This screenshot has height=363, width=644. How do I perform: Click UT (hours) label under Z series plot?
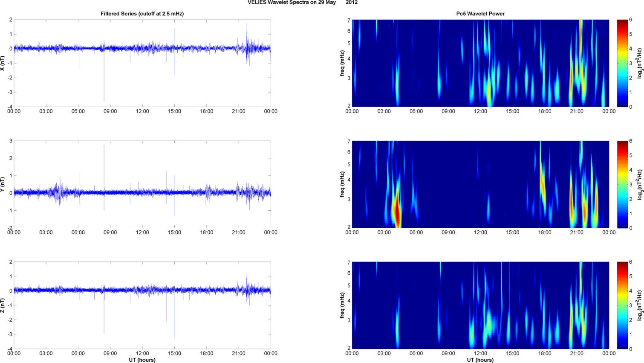pos(142,360)
